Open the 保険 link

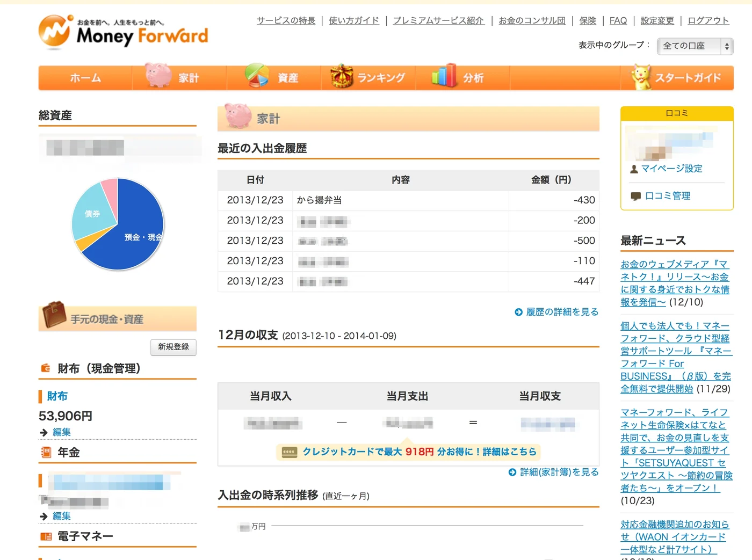click(588, 20)
